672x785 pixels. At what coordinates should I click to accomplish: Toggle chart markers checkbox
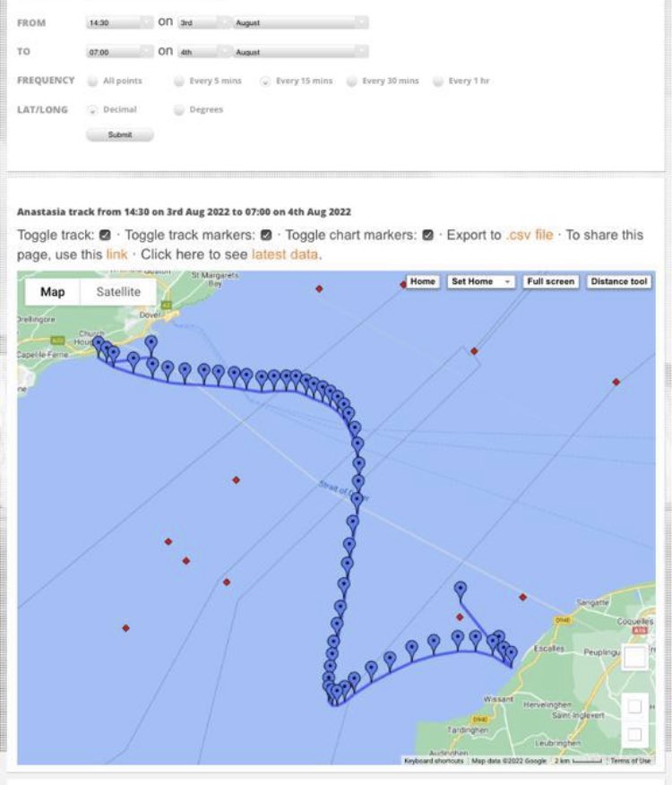click(427, 235)
